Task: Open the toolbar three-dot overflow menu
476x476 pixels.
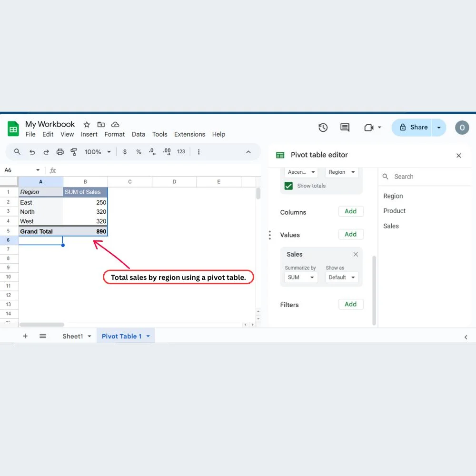Action: tap(199, 152)
